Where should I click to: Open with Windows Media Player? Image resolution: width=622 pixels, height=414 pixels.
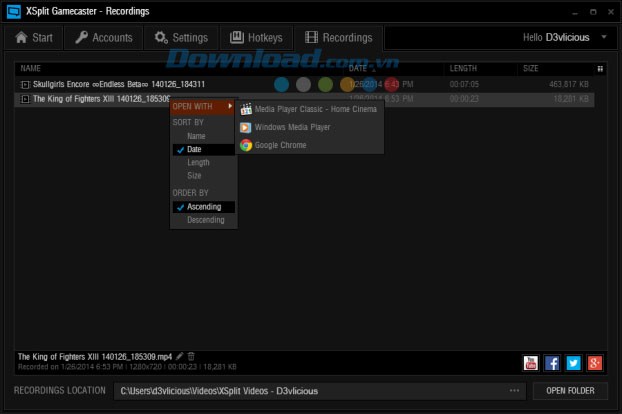(310, 127)
